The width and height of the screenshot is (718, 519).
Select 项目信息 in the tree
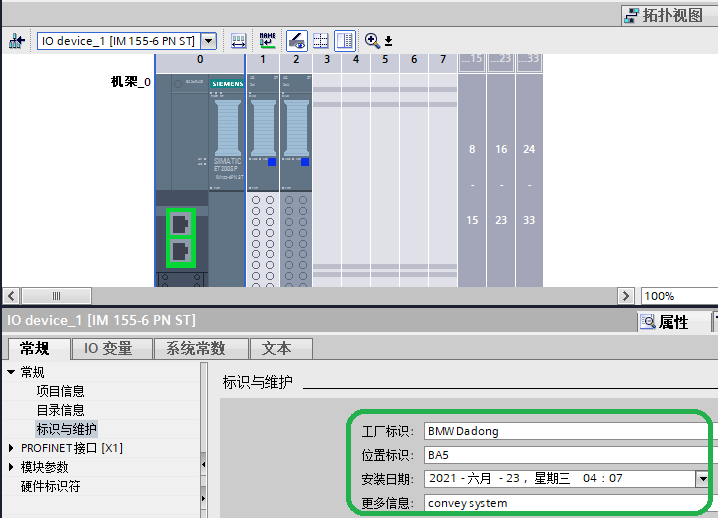pyautogui.click(x=60, y=391)
